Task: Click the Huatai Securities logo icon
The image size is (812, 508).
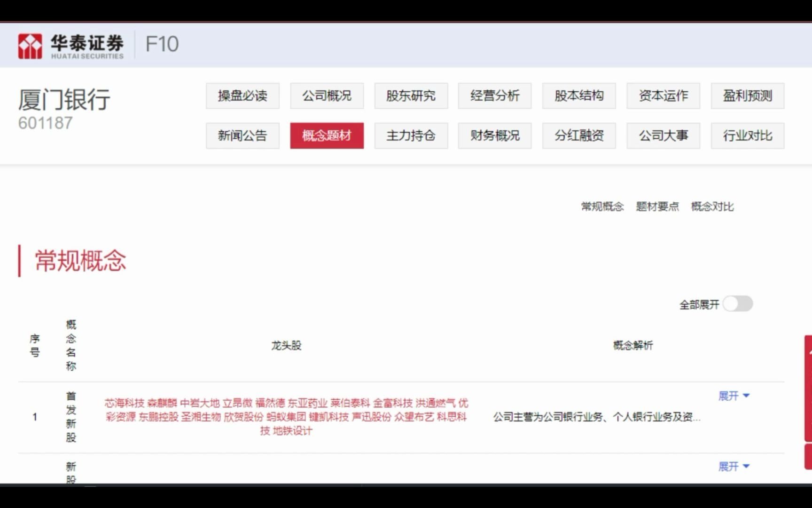Action: 30,45
